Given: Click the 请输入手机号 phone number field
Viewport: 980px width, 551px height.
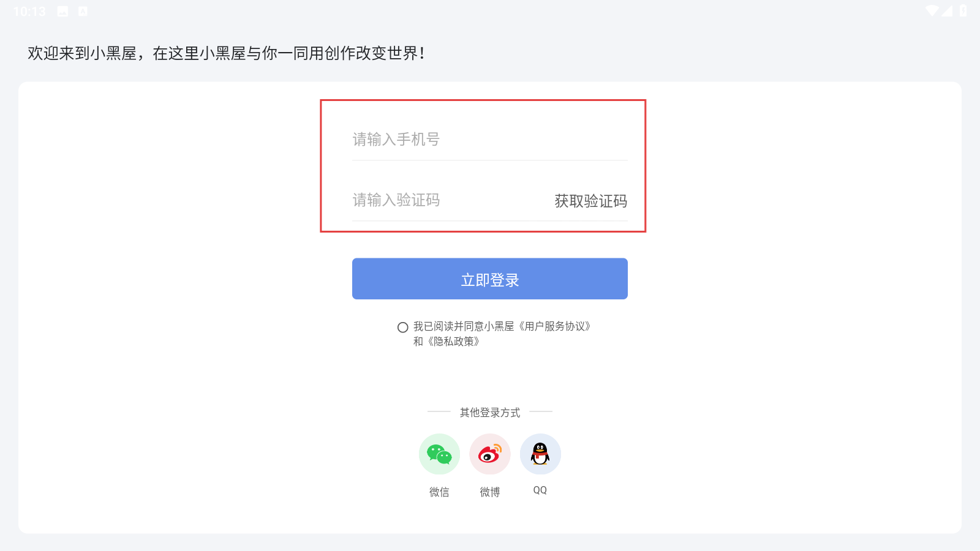Looking at the screenshot, I should pos(490,140).
